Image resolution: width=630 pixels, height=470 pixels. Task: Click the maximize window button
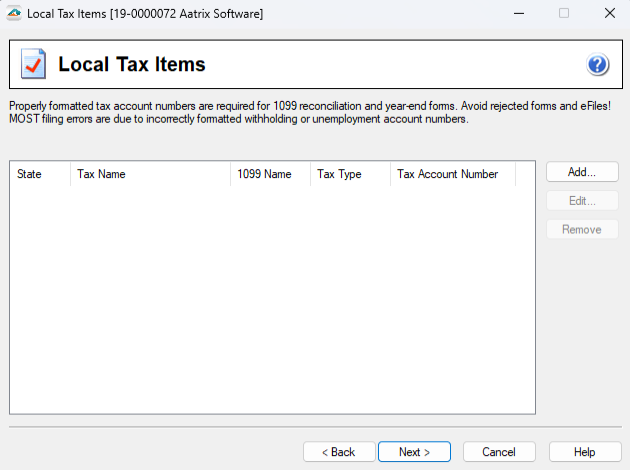click(564, 13)
